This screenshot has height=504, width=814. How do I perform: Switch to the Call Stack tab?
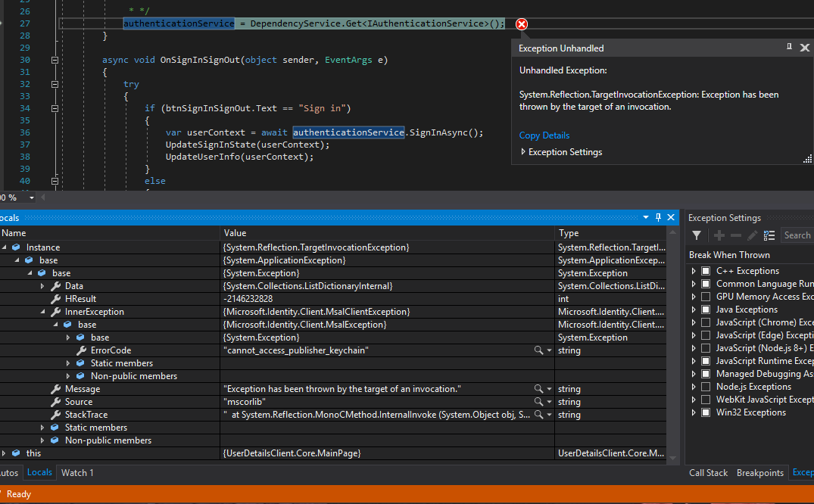click(708, 473)
